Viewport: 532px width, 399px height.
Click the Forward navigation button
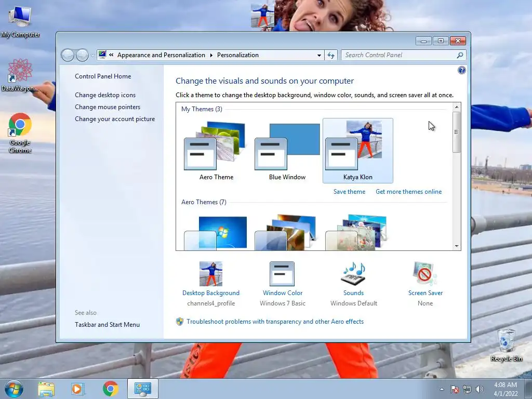coord(82,55)
